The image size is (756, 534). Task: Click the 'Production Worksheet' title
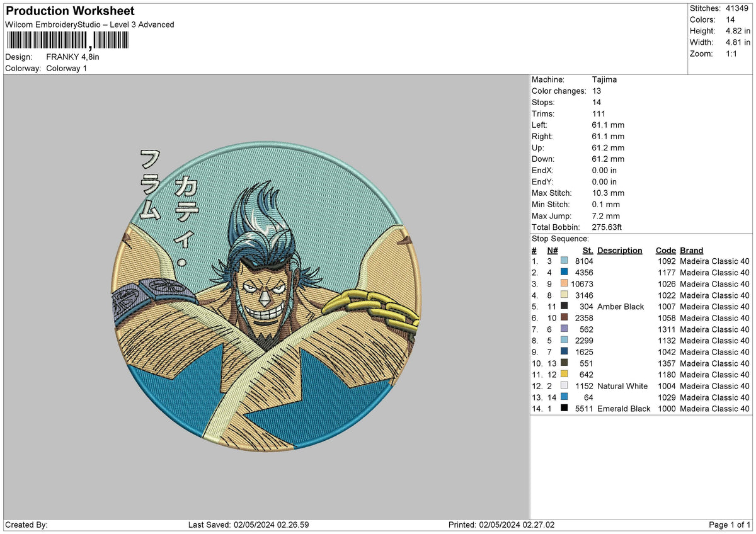70,11
